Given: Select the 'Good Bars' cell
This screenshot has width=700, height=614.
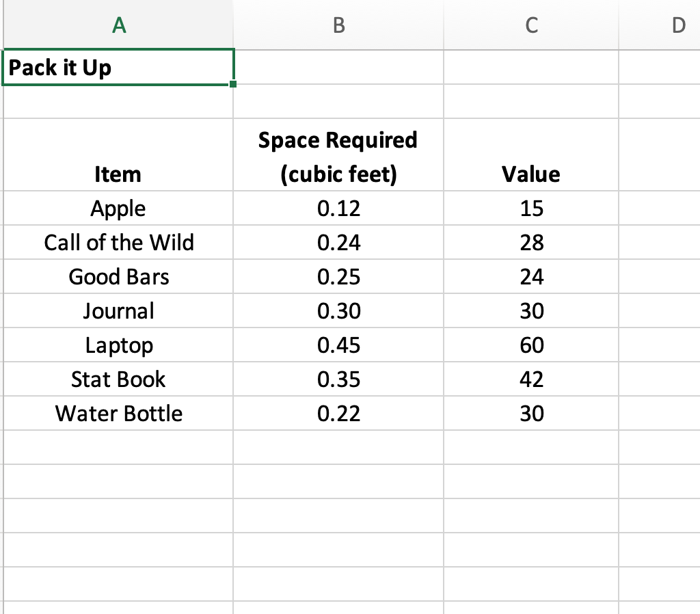Looking at the screenshot, I should (118, 276).
